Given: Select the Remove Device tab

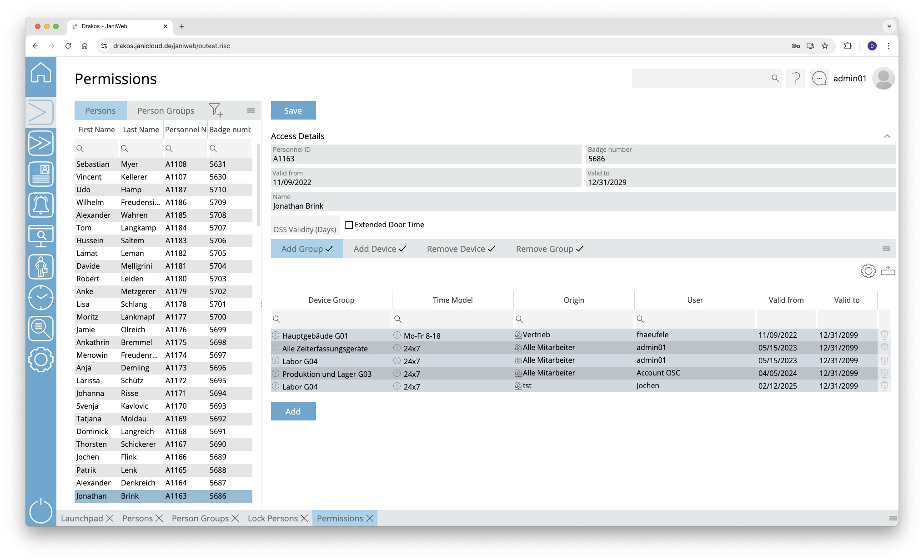Looking at the screenshot, I should click(461, 249).
